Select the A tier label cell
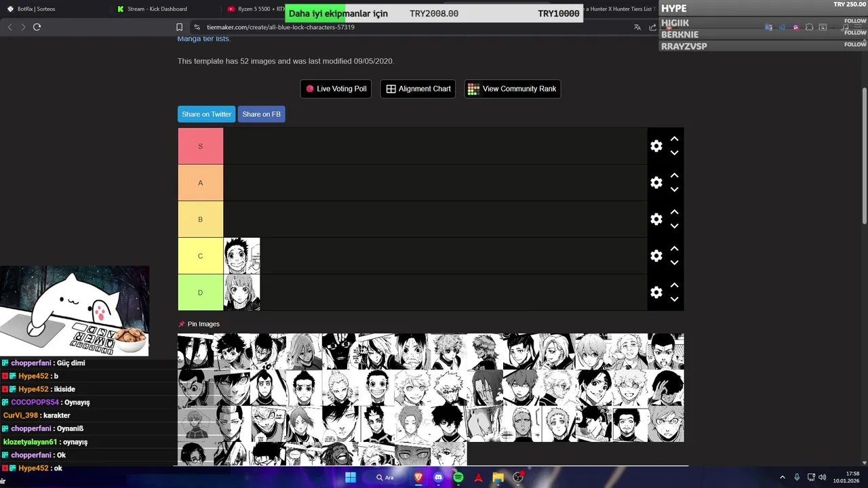The height and width of the screenshot is (488, 868). tap(201, 182)
